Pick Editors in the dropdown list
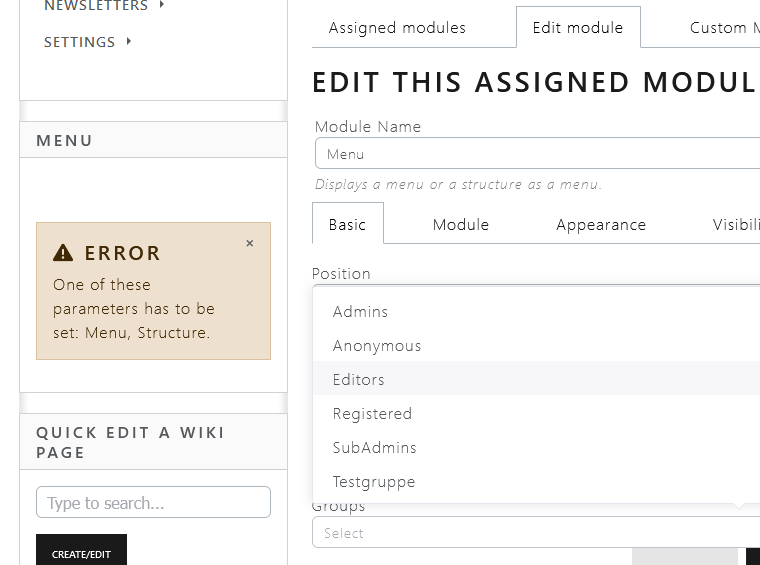This screenshot has width=760, height=565. [537, 379]
